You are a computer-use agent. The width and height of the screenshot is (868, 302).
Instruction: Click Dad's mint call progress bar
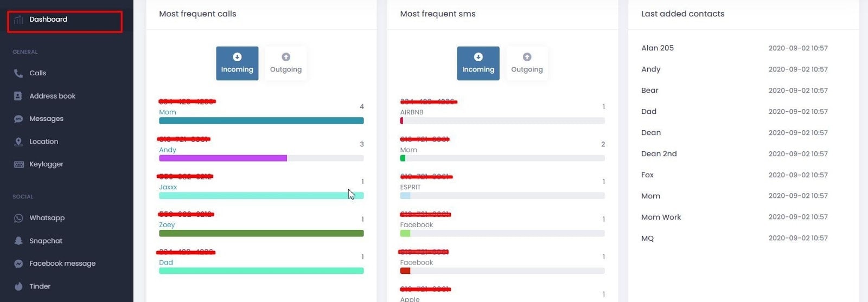pos(261,271)
